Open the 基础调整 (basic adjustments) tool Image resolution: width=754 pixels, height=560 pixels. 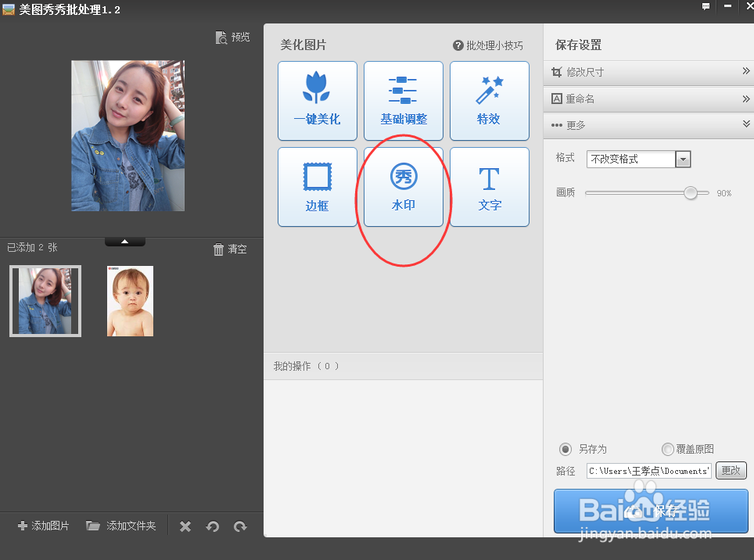403,100
